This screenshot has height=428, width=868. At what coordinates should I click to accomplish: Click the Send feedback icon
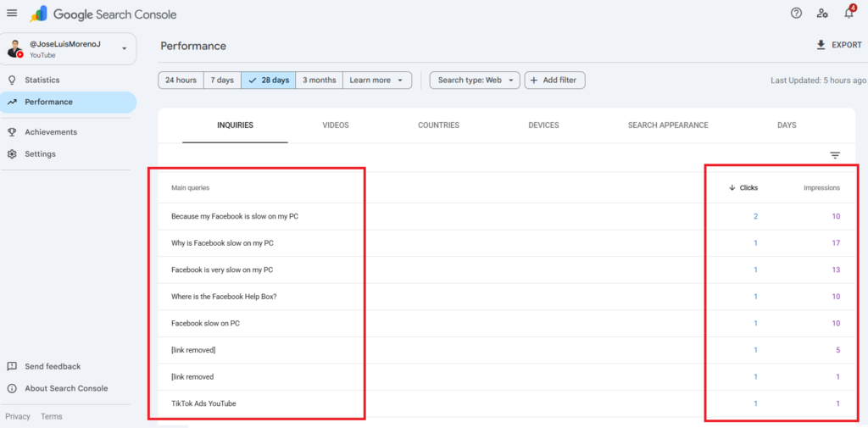point(12,366)
